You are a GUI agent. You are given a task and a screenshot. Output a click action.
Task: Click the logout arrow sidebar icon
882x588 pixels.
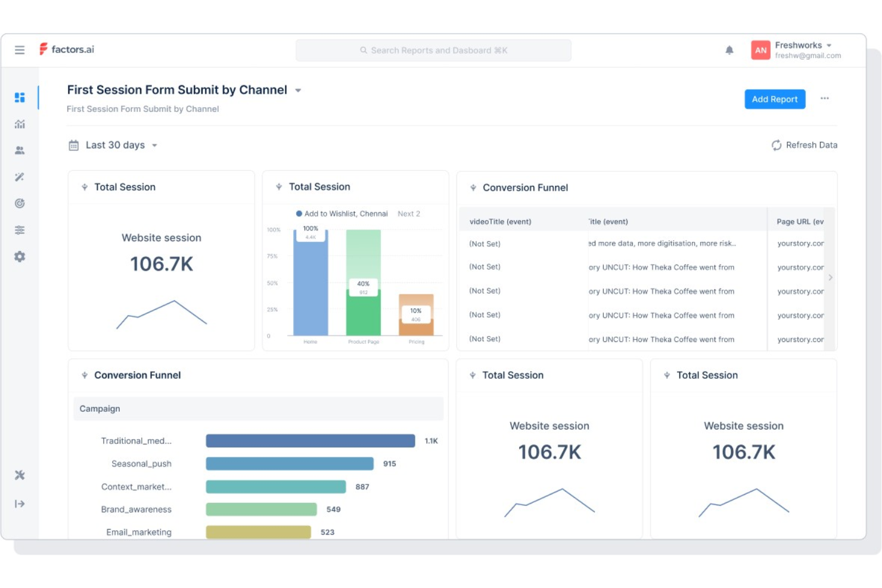point(20,504)
